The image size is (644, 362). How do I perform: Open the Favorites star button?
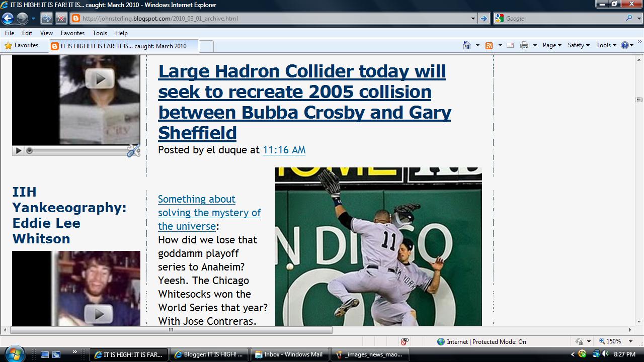pyautogui.click(x=22, y=45)
